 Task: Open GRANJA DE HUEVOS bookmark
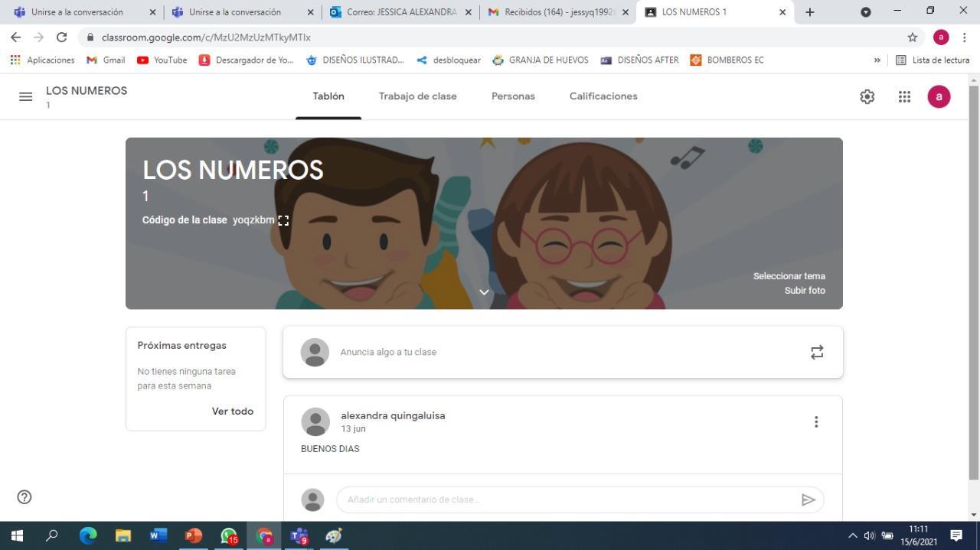point(541,60)
